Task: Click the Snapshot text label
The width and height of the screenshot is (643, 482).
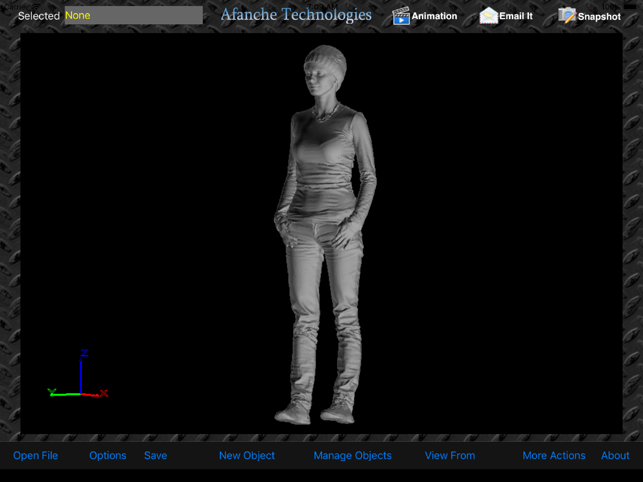Action: point(599,17)
